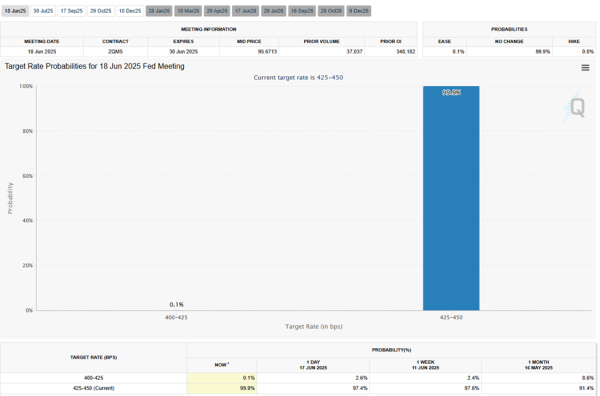The width and height of the screenshot is (600, 396).
Task: Click the ZQM5 contract cell
Action: [115, 52]
